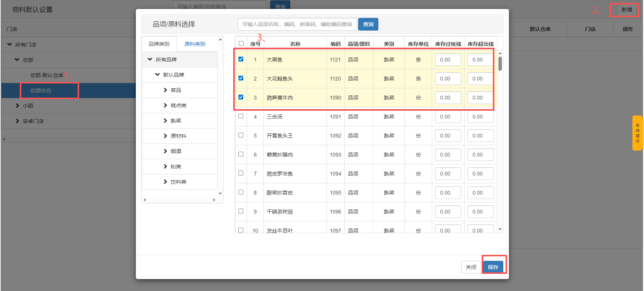Check the 三合汤 row checkbox

pos(241,116)
